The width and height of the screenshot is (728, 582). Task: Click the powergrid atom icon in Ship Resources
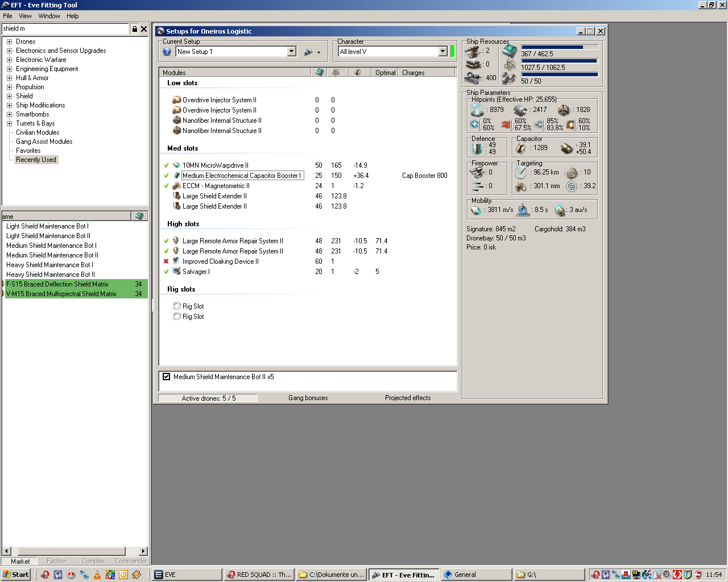pos(509,65)
